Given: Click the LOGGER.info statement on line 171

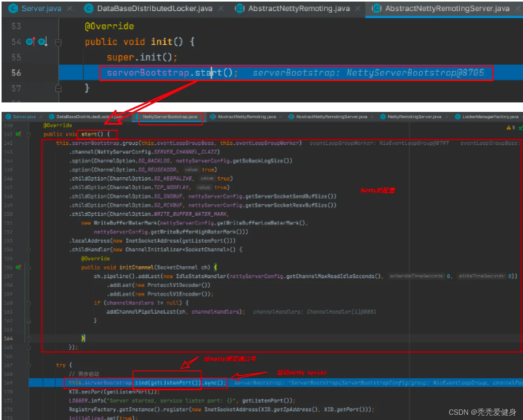Looking at the screenshot, I should pyautogui.click(x=182, y=401).
